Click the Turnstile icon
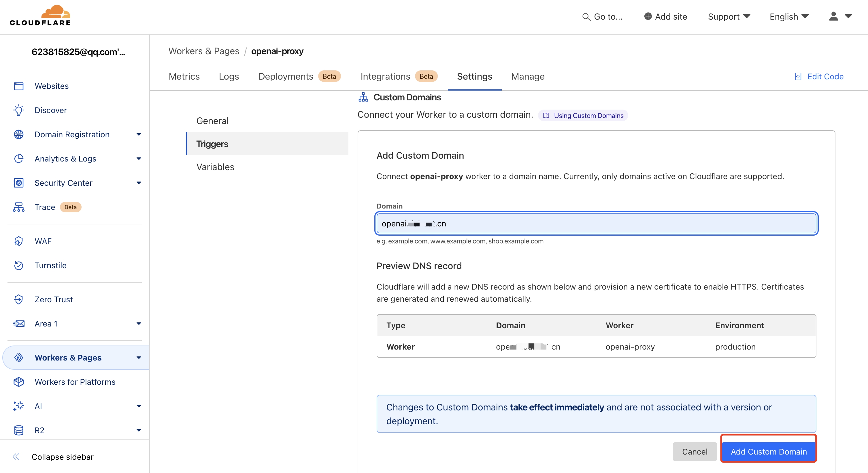868x473 pixels. tap(18, 265)
